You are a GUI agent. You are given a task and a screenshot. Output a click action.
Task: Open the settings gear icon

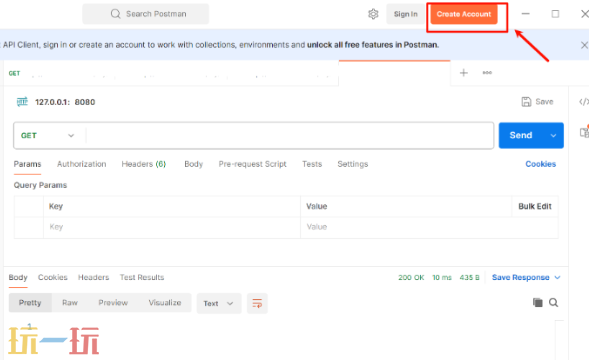(x=373, y=14)
